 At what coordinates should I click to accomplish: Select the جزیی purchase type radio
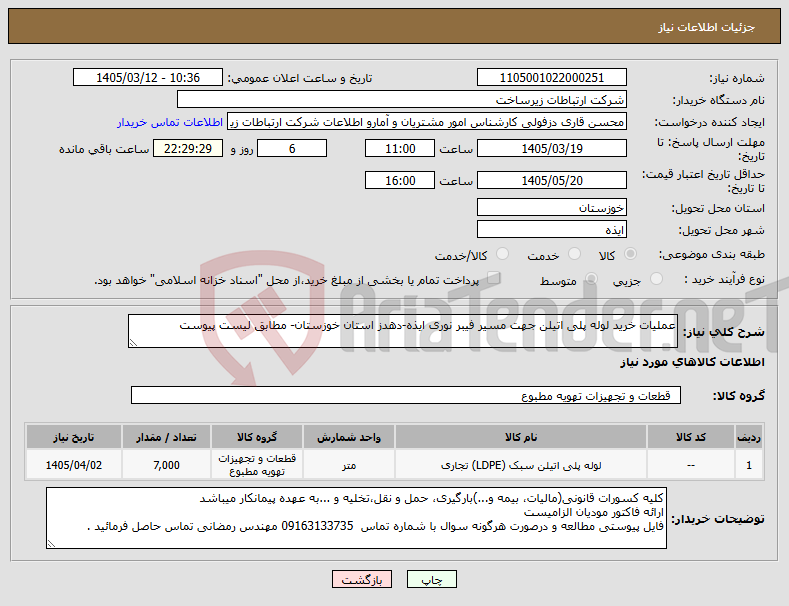coord(656,279)
